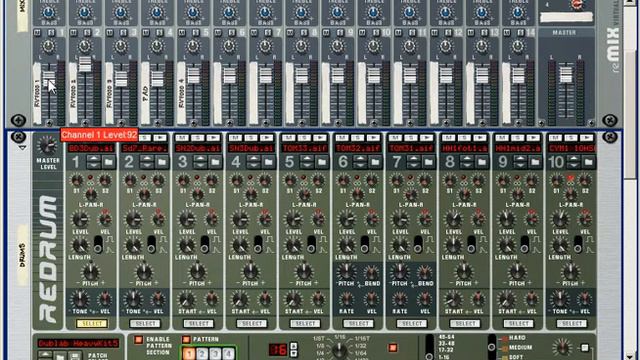Click the Pitch knob on Redrum channel 3
This screenshot has height=360, width=640.
point(198,272)
